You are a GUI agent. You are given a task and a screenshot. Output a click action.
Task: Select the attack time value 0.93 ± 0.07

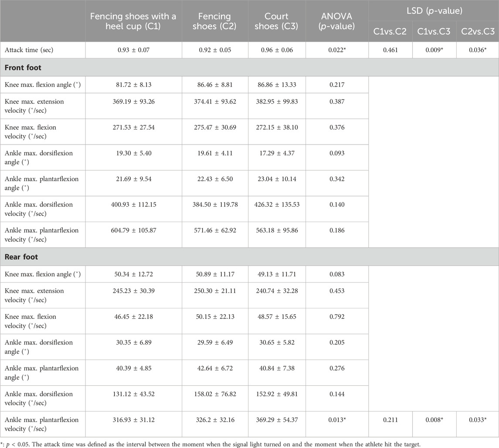pyautogui.click(x=133, y=50)
